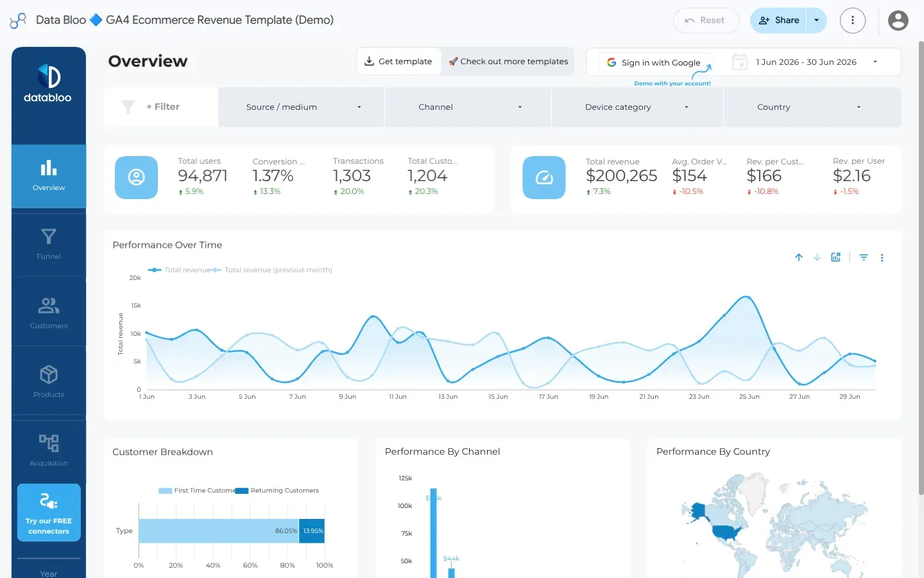Open the date range picker dropdown

[815, 62]
